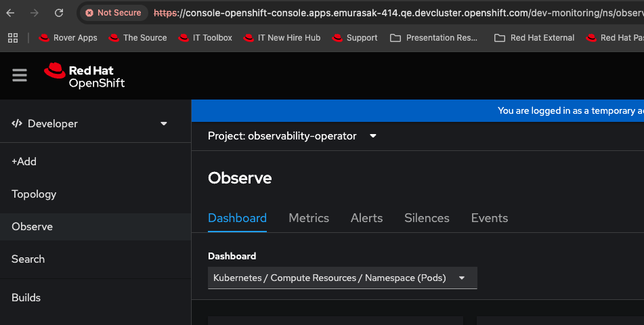The width and height of the screenshot is (644, 325).
Task: Click the browser URL address field
Action: click(393, 13)
